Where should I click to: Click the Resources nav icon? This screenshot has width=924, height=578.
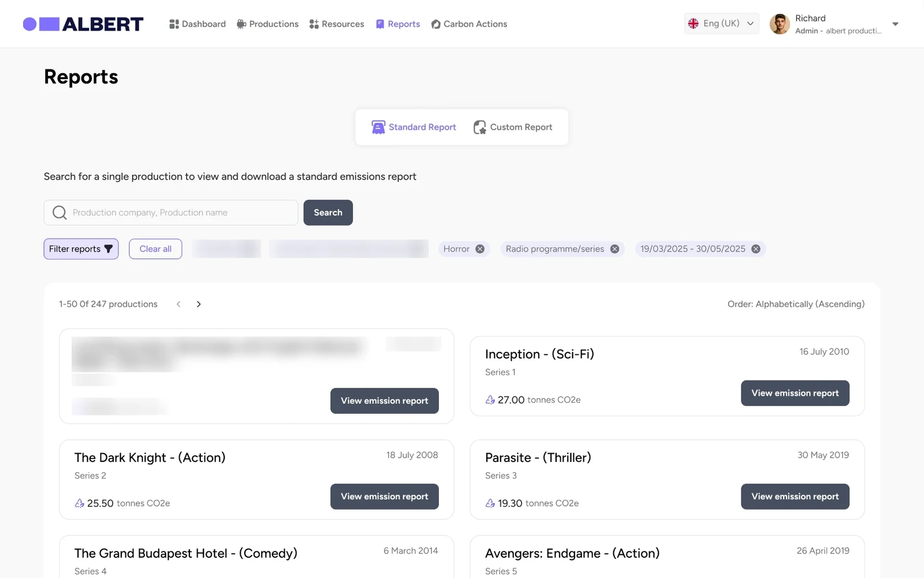point(314,24)
